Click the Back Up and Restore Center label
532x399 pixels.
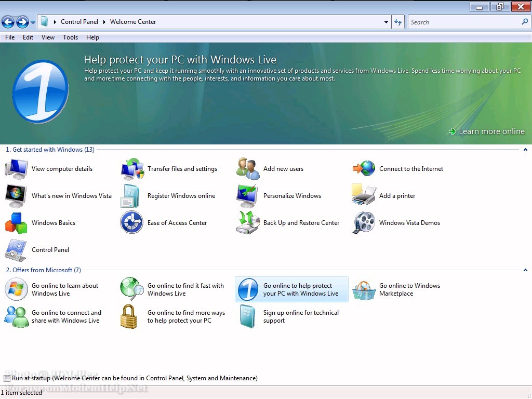coord(301,223)
